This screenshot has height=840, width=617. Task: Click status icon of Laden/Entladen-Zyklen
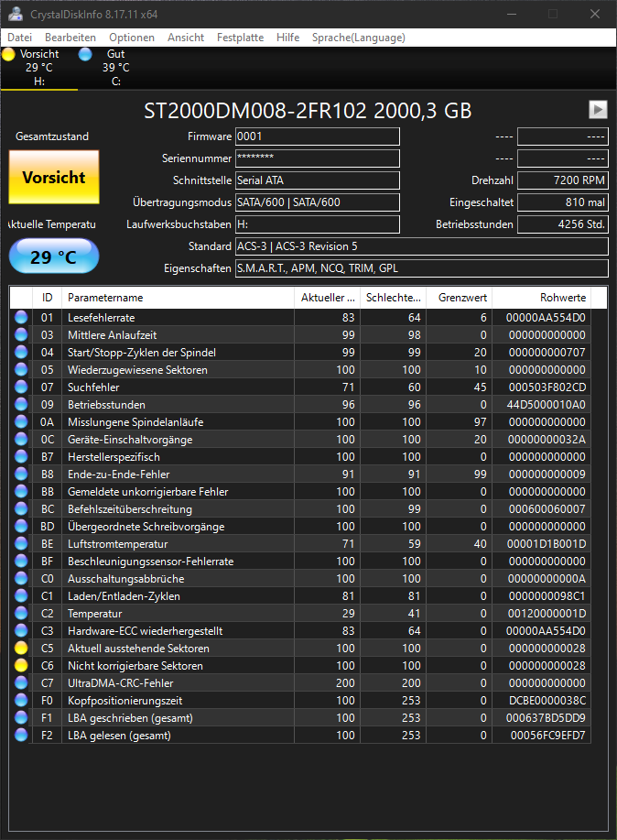(x=21, y=595)
